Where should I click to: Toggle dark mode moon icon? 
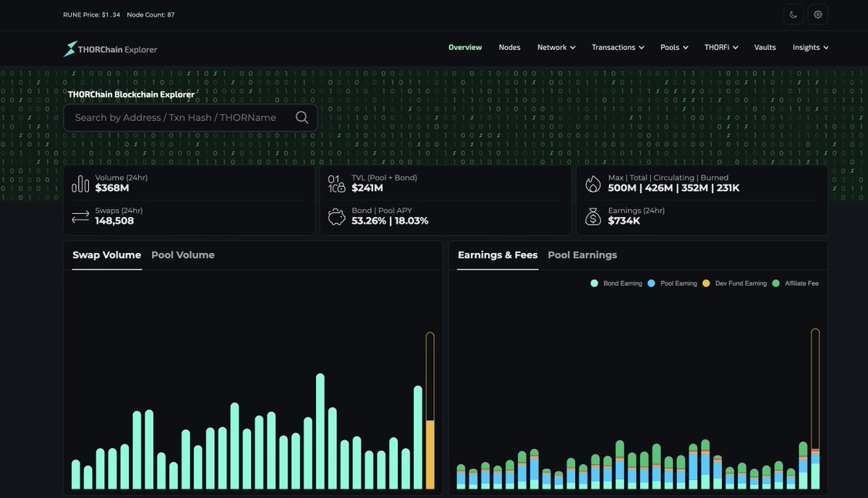pyautogui.click(x=793, y=14)
